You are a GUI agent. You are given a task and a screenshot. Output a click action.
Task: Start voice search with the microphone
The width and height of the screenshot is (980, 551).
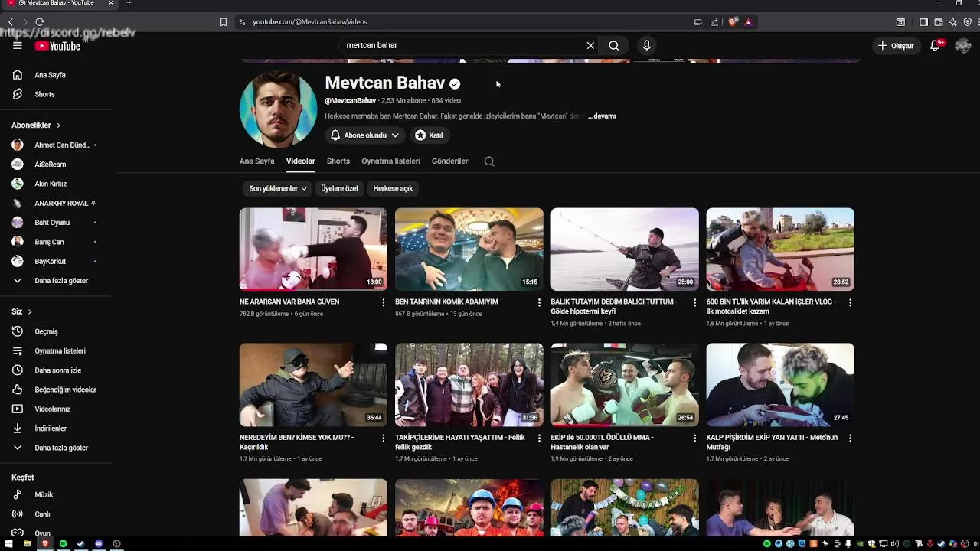point(647,45)
